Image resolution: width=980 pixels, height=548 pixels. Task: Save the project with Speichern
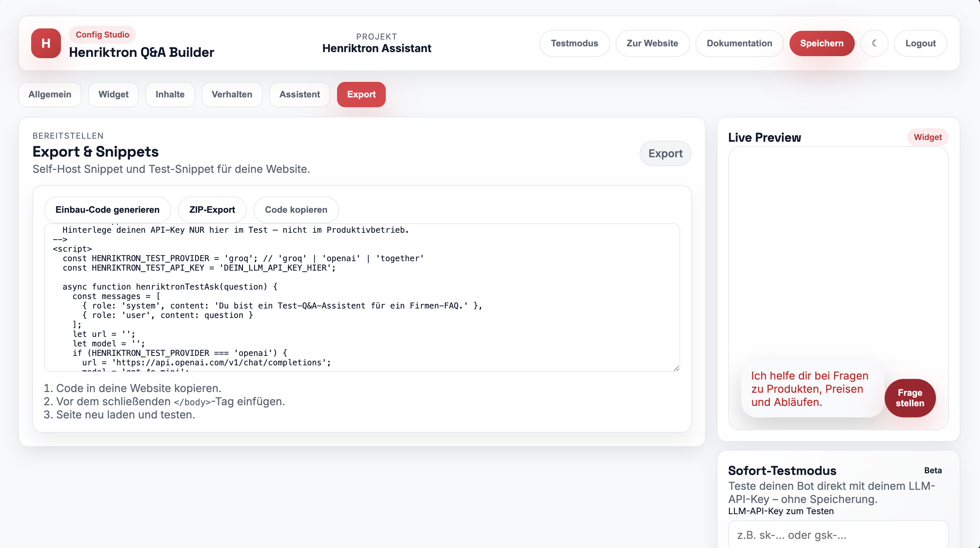click(822, 43)
